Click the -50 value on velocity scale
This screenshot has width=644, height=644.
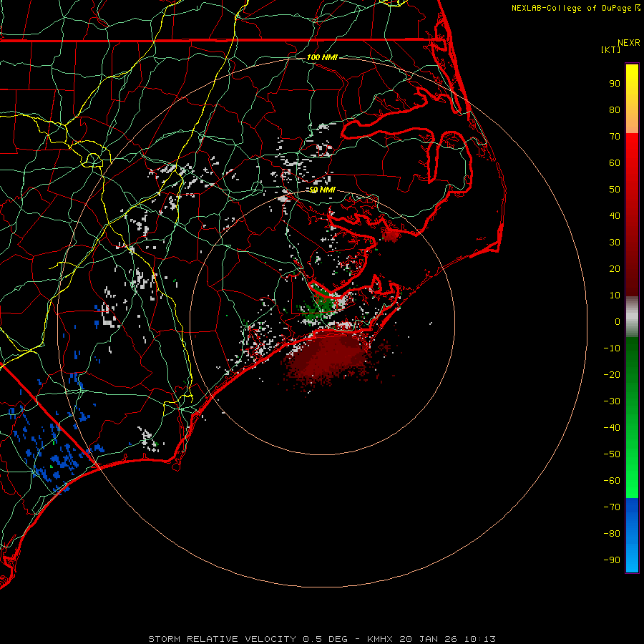click(612, 454)
